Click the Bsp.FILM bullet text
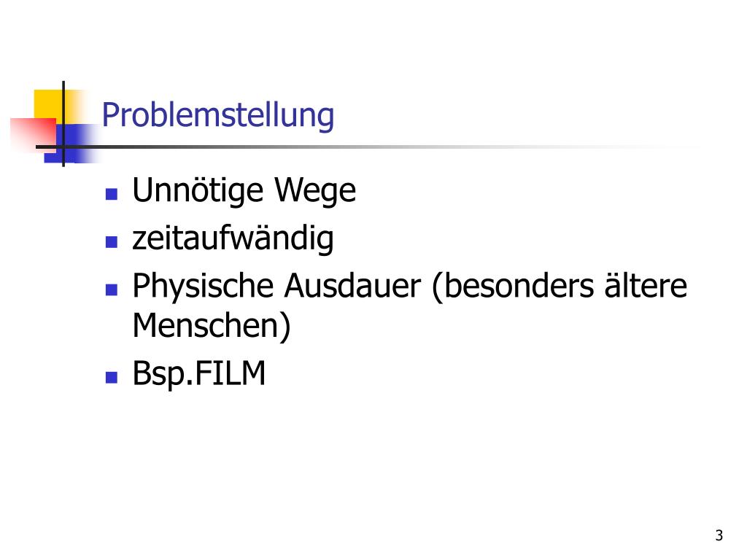This screenshot has height=560, width=747. click(x=198, y=373)
